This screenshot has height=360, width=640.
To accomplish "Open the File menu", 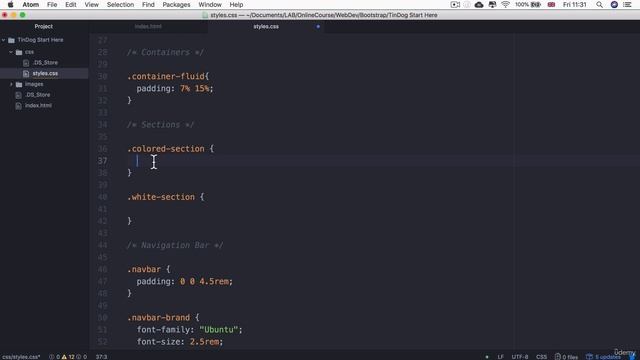I will [x=52, y=4].
